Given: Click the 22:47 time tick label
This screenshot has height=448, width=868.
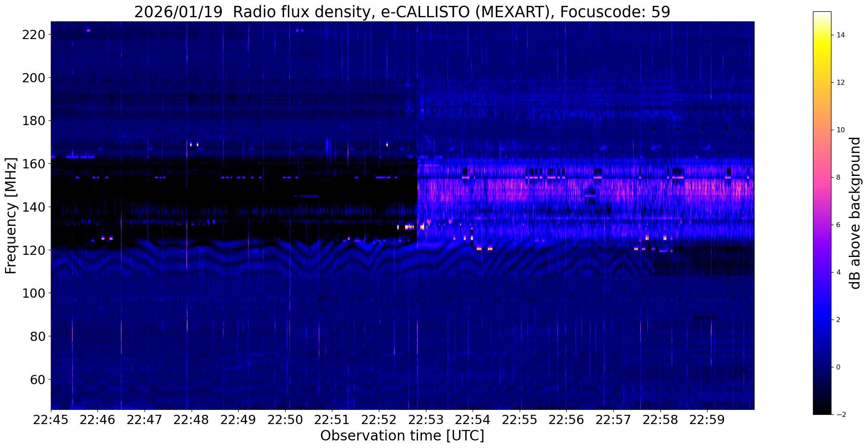Looking at the screenshot, I should click(x=145, y=420).
